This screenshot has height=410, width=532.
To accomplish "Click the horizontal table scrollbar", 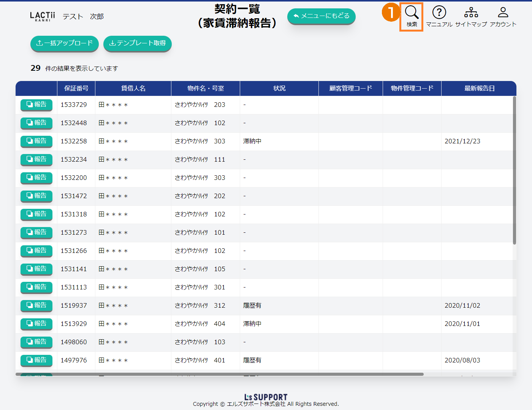I will pyautogui.click(x=220, y=374).
